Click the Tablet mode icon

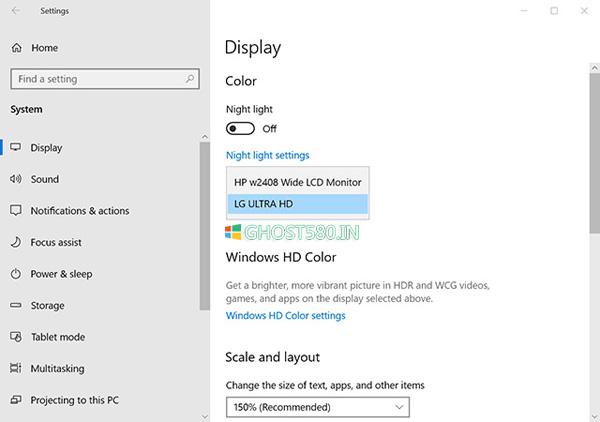16,337
